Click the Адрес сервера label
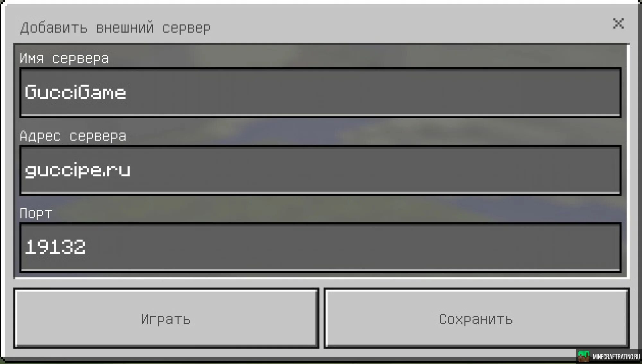The image size is (642, 364). [73, 136]
